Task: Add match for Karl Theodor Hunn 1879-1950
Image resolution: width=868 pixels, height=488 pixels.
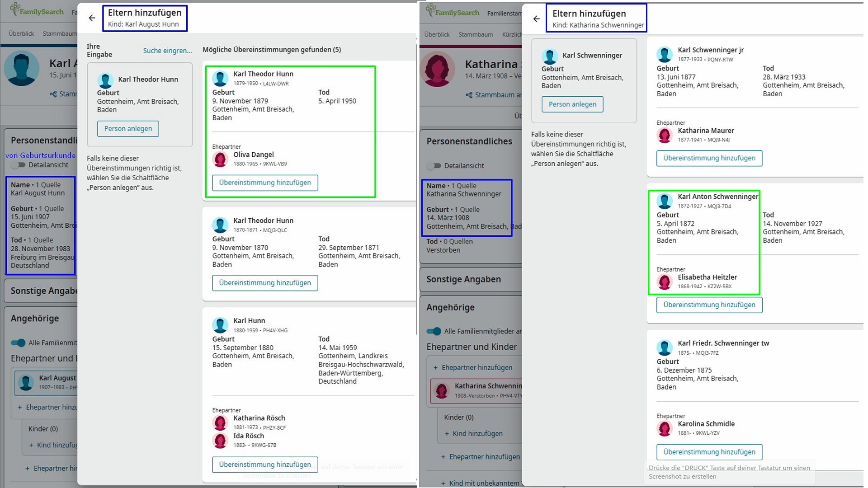Action: 265,183
